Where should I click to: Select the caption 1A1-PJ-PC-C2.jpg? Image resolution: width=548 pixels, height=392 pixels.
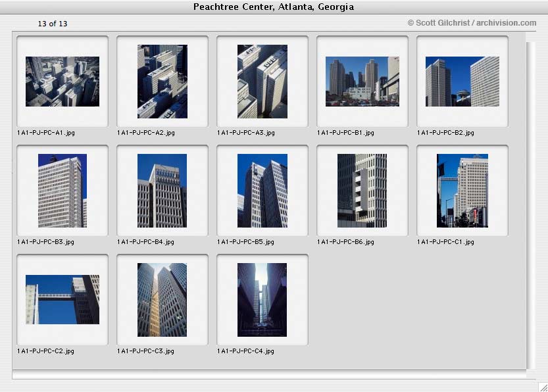coord(45,351)
